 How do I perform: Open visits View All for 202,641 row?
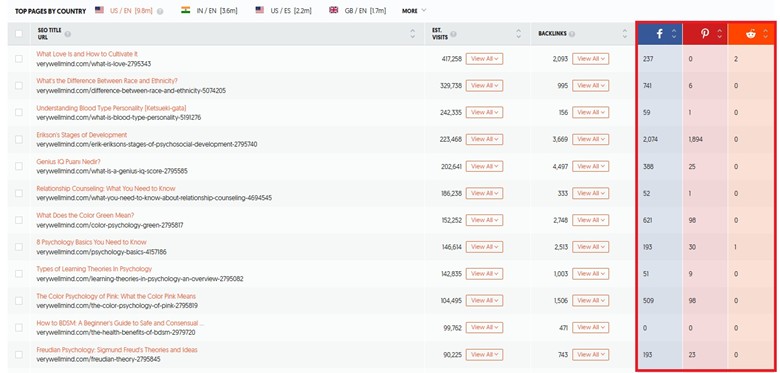point(485,166)
